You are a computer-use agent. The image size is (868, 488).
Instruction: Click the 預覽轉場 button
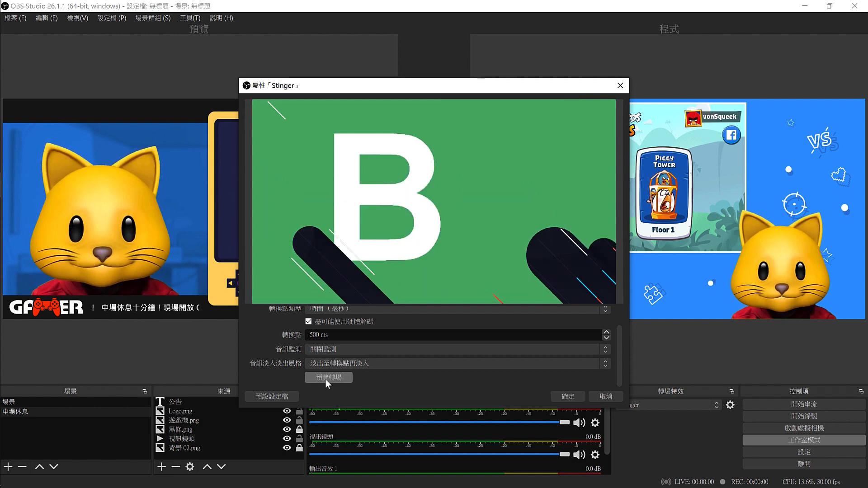click(329, 377)
